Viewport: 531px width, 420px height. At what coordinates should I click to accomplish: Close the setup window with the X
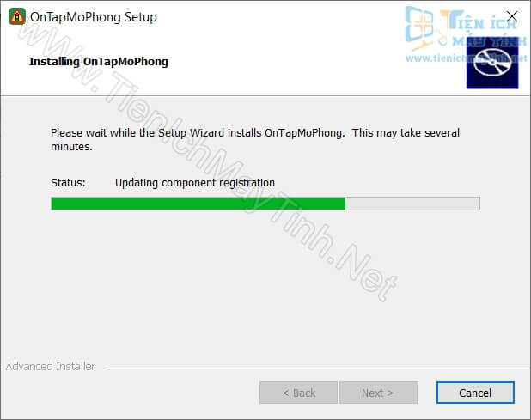click(512, 16)
